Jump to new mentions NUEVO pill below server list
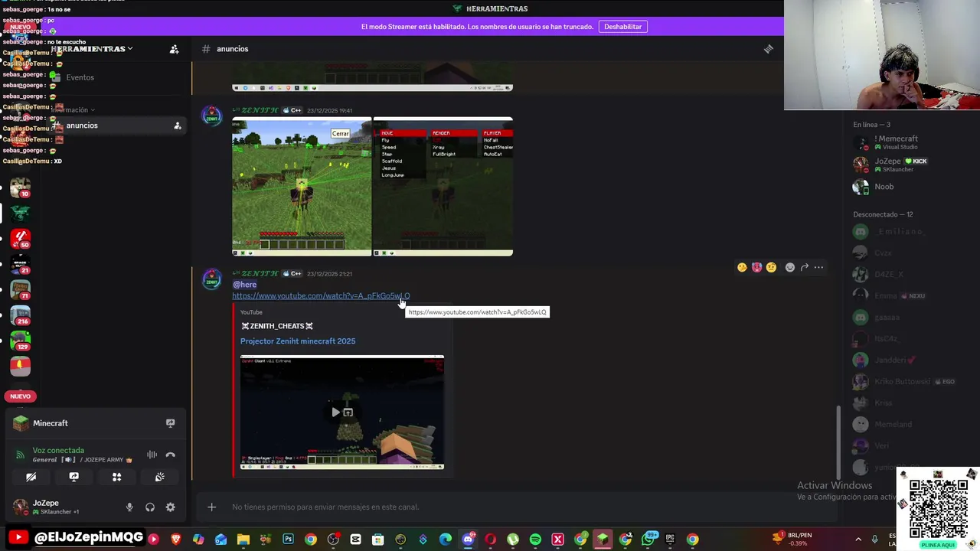980x551 pixels. click(21, 396)
